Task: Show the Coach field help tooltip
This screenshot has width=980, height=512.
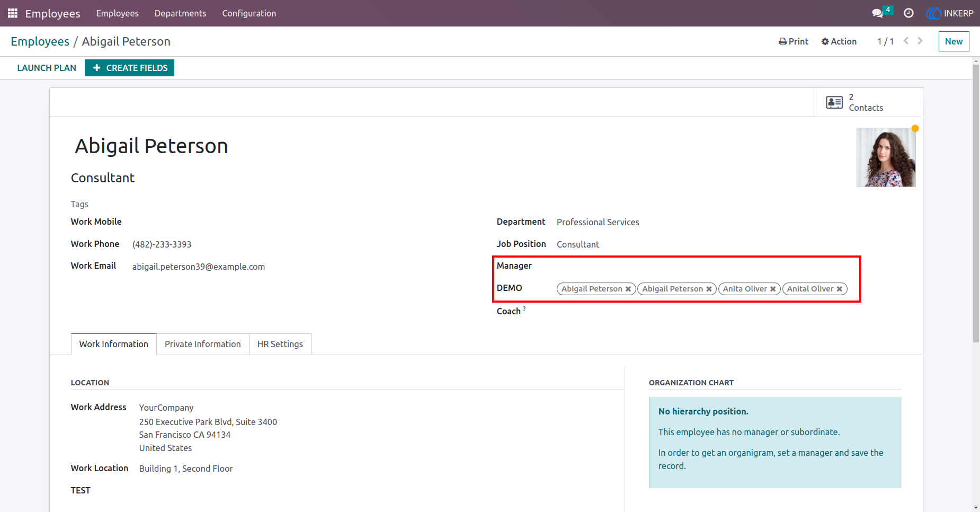Action: [x=524, y=308]
